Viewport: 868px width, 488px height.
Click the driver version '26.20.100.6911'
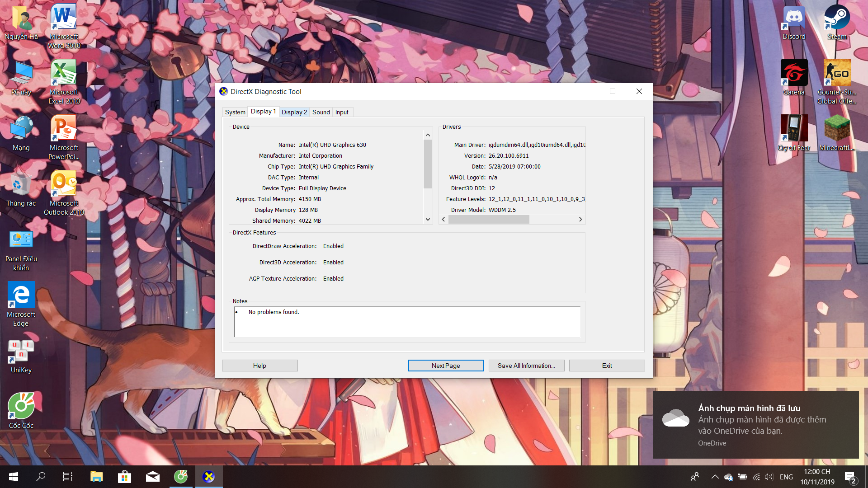coord(509,156)
